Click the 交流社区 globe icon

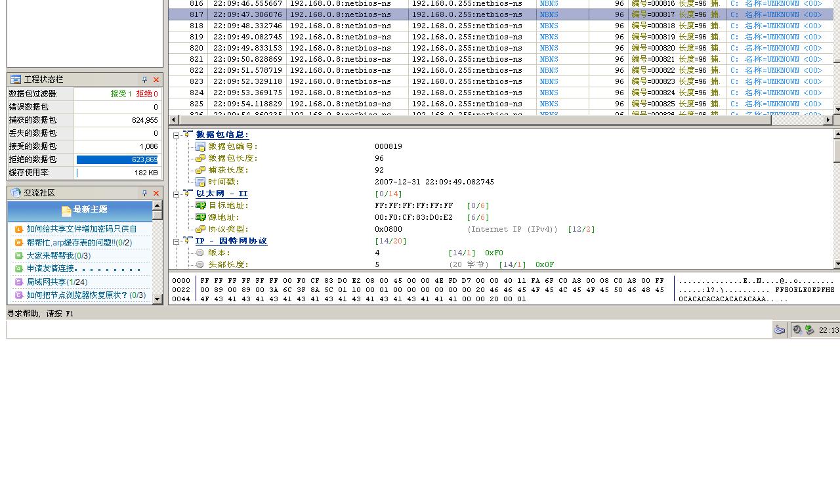(x=15, y=193)
